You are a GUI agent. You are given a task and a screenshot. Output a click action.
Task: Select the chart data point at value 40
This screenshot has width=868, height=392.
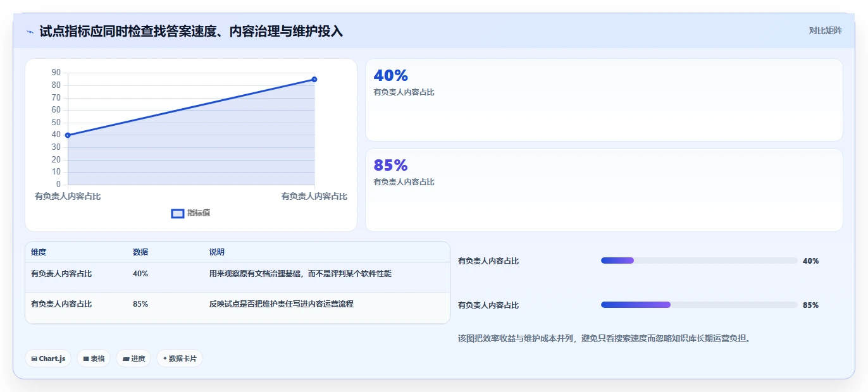(x=68, y=135)
